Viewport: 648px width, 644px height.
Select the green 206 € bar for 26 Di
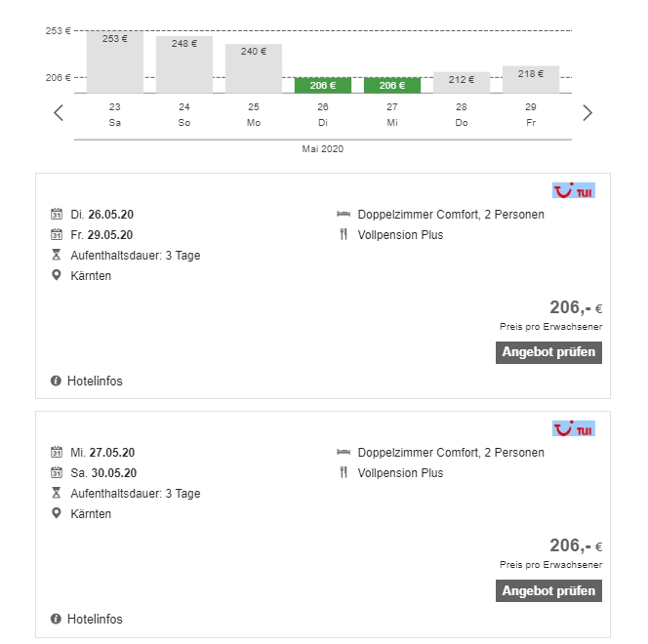(x=323, y=85)
